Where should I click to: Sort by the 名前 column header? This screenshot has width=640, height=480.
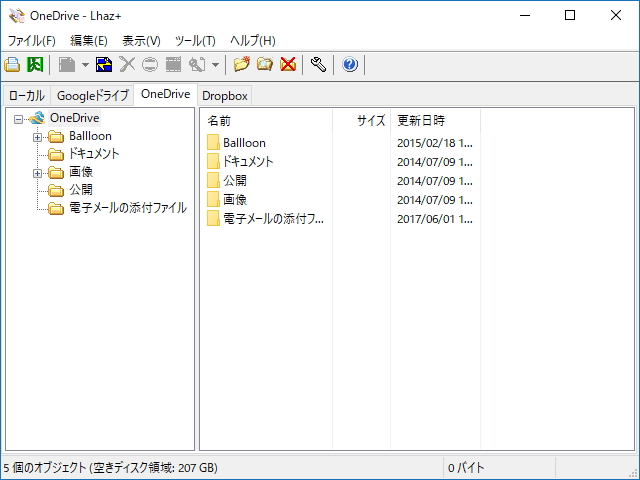pos(266,121)
